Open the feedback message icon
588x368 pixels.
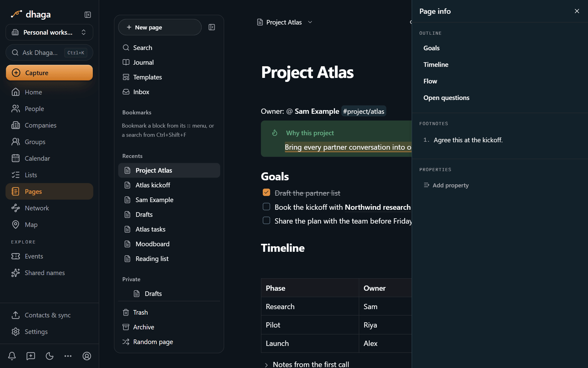pyautogui.click(x=31, y=356)
